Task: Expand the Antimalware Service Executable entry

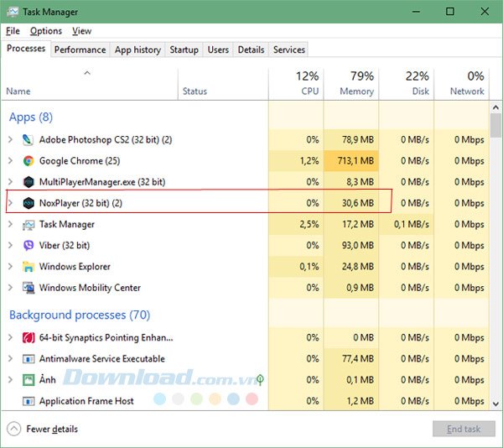Action: point(10,358)
